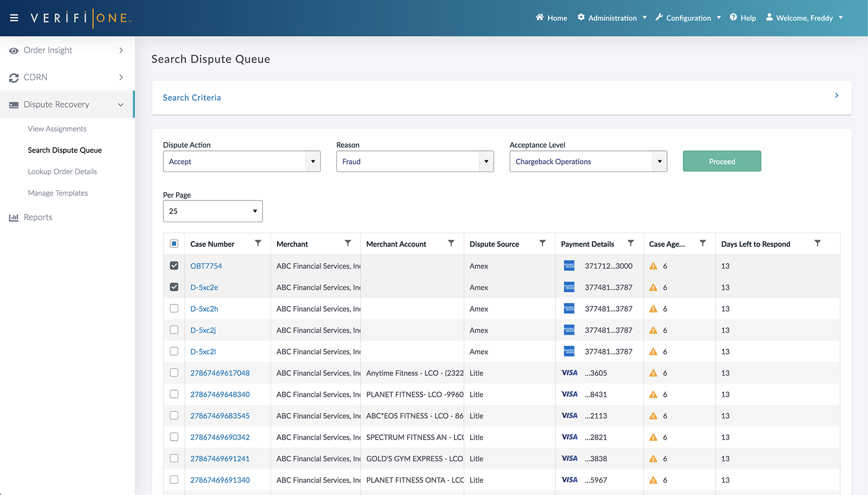Toggle the select-all checkbox in table header
The width and height of the screenshot is (868, 495).
(174, 244)
